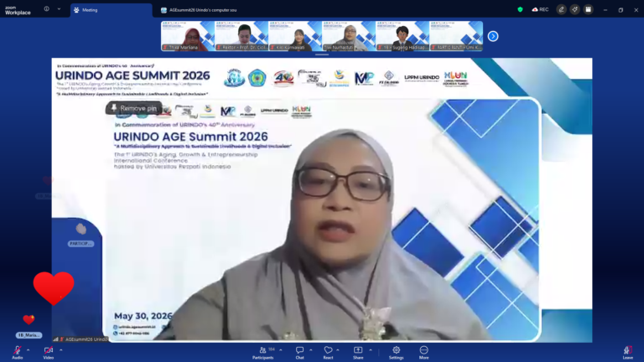Viewport: 644px width, 362px height.
Task: Select the Thika Marliana video thumbnail
Action: [188, 36]
